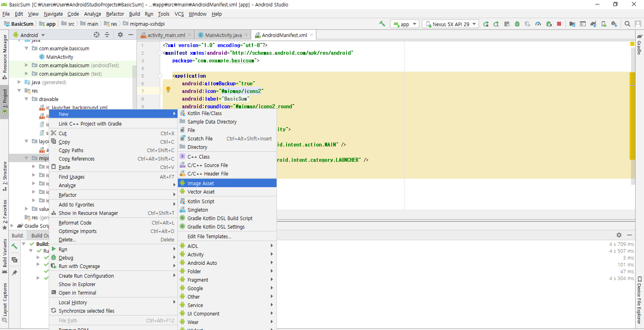Screen dimensions: 644x330
Task: Open the Refactor context submenu
Action: pyautogui.click(x=113, y=195)
